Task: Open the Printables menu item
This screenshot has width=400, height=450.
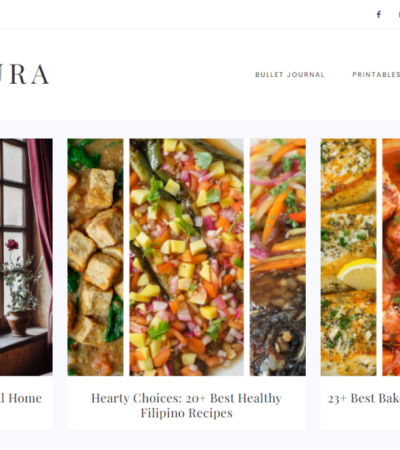Action: pyautogui.click(x=376, y=75)
